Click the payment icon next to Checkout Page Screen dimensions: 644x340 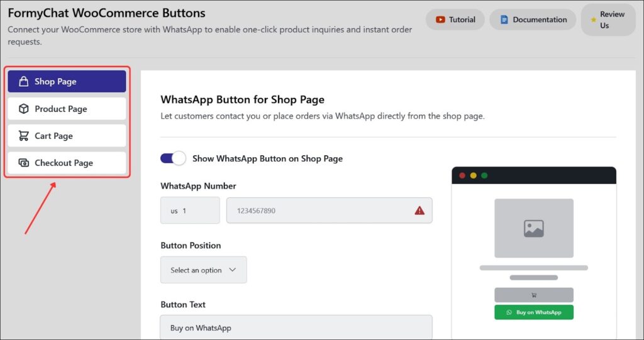pyautogui.click(x=24, y=163)
